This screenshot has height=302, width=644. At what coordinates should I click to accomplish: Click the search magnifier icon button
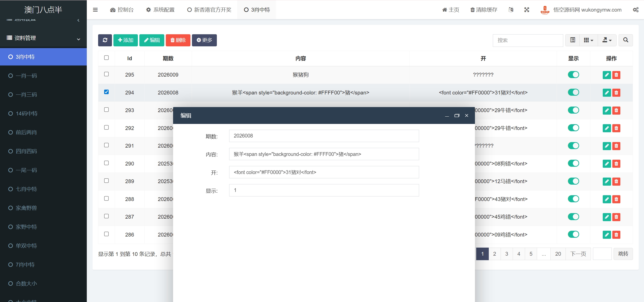pos(626,40)
